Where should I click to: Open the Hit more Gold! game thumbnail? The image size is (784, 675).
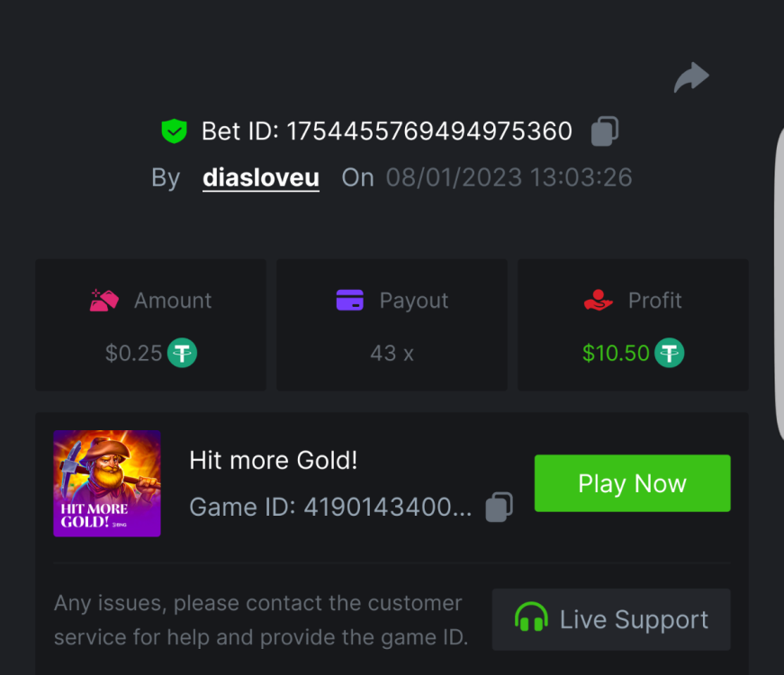pyautogui.click(x=107, y=483)
